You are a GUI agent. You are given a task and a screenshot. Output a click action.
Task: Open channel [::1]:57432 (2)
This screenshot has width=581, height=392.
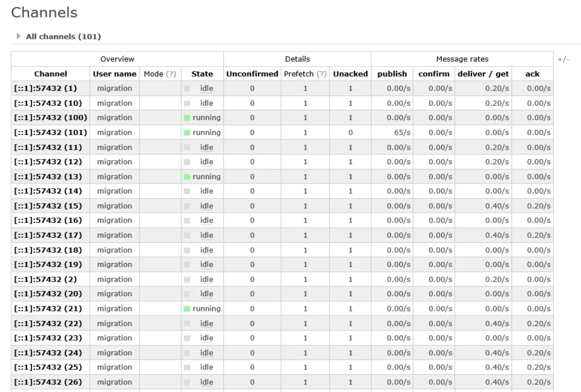45,279
